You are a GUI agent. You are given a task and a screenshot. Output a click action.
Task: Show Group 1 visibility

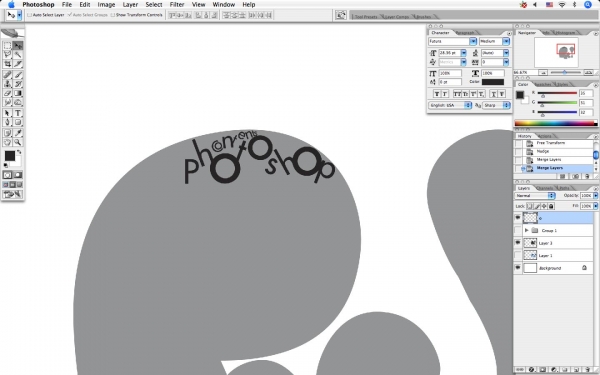click(x=518, y=230)
